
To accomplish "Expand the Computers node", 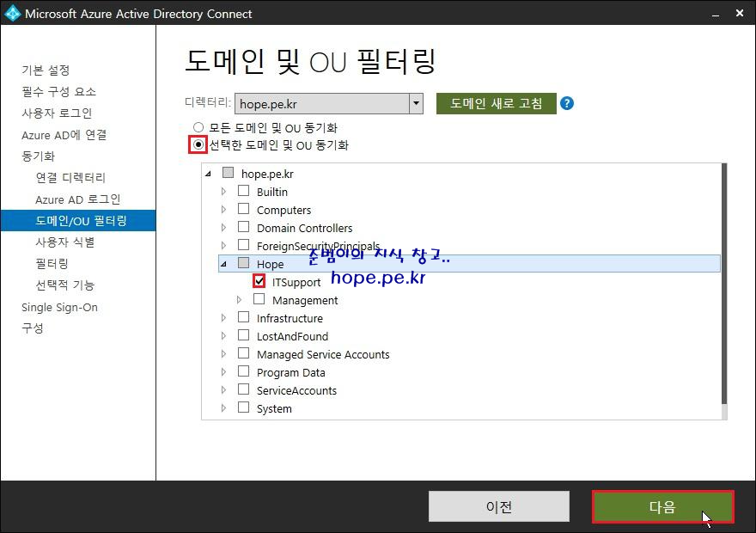I will click(223, 210).
